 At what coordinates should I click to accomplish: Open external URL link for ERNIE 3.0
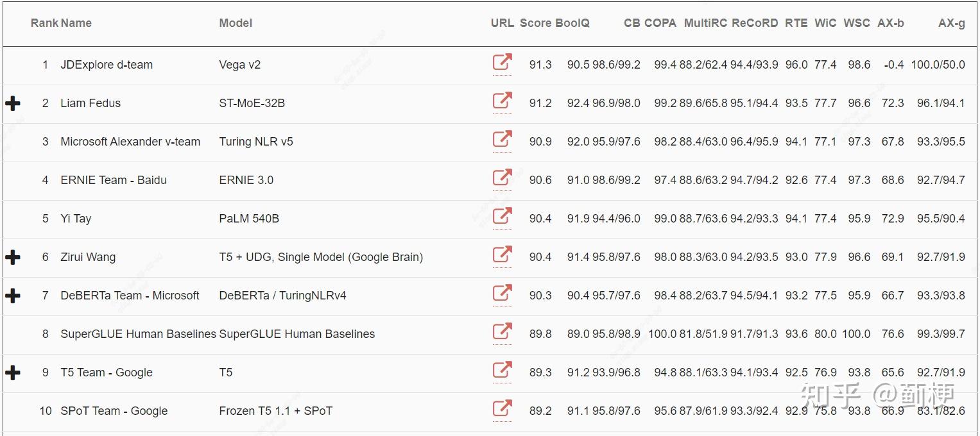tap(502, 178)
